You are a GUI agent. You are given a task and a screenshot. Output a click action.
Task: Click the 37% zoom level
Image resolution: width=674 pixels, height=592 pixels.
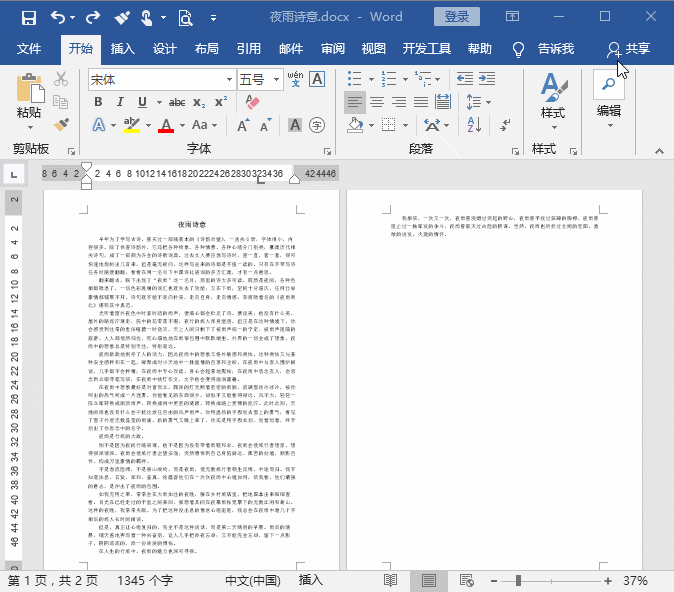click(x=635, y=581)
